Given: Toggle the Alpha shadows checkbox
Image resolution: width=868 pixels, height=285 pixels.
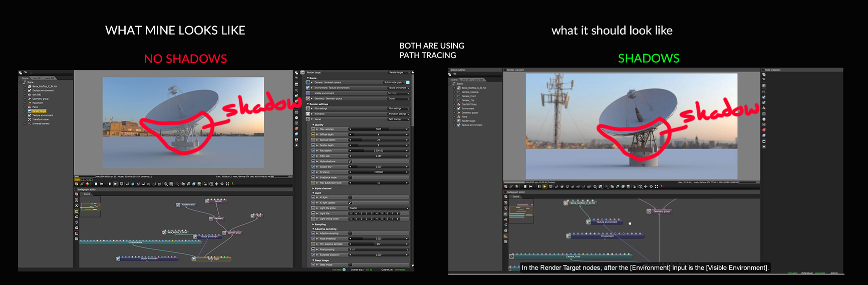Looking at the screenshot, I should tap(350, 161).
